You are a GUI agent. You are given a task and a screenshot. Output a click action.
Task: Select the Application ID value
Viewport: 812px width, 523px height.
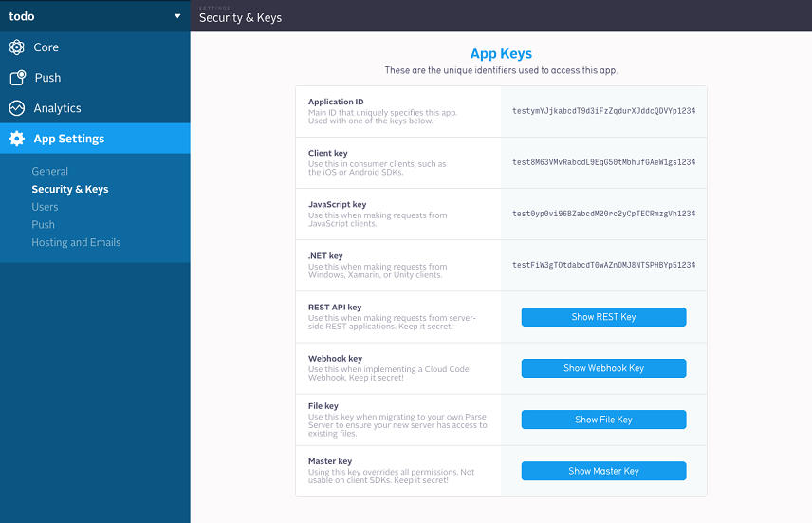click(604, 111)
